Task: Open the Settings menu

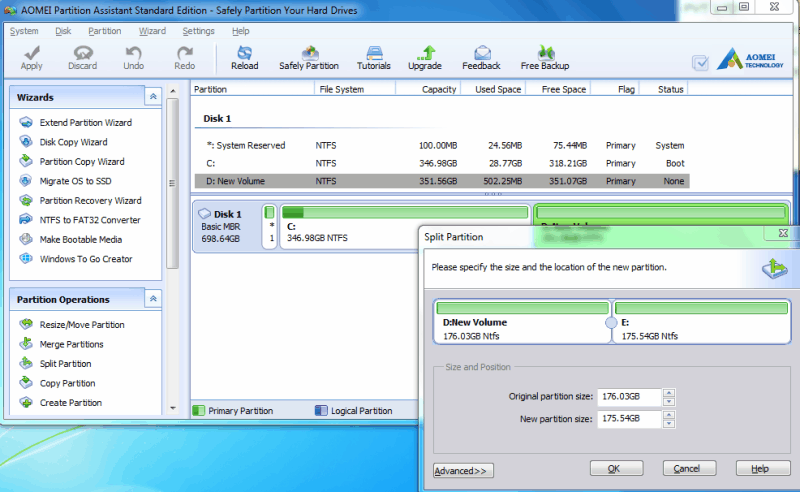Action: [198, 31]
